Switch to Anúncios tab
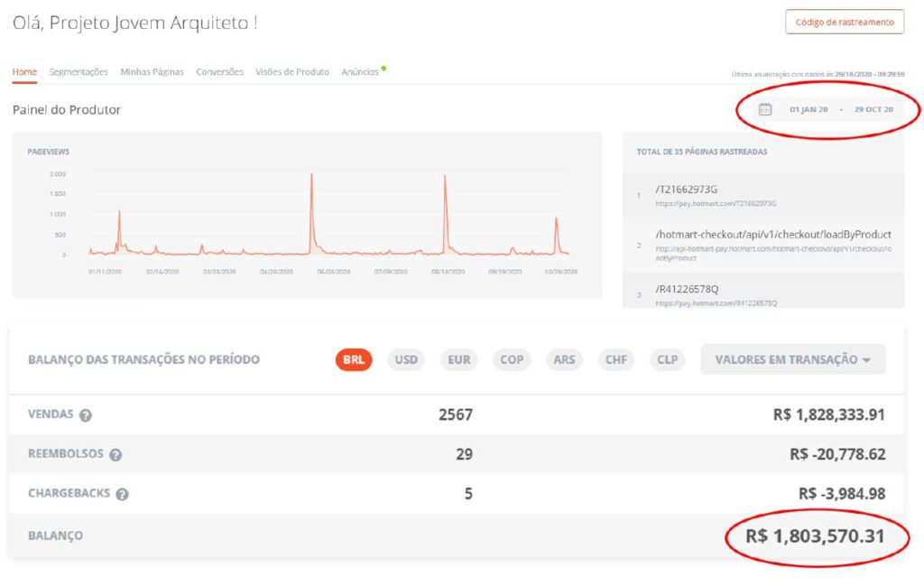This screenshot has height=586, width=924. pyautogui.click(x=360, y=72)
